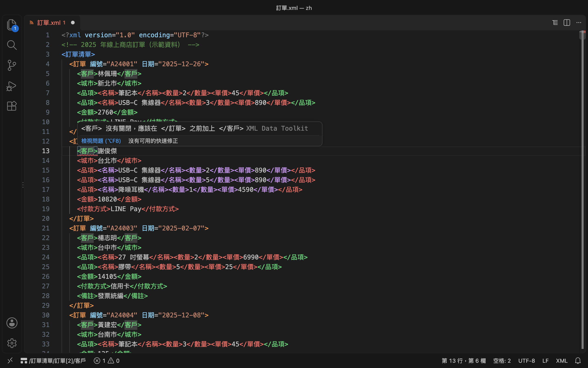Click 降噪耳機 item name on line 17

pos(131,189)
